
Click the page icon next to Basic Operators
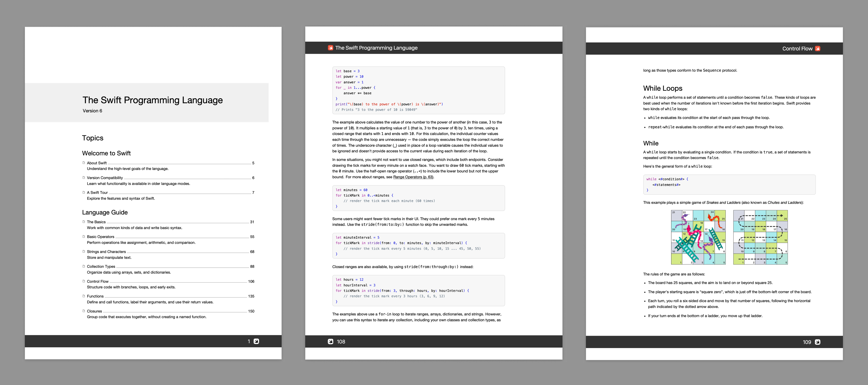(84, 237)
